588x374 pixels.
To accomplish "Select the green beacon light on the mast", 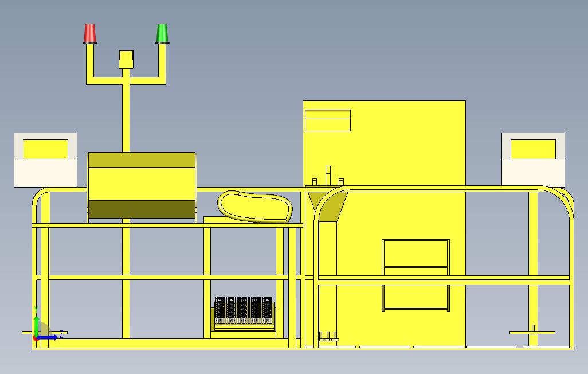I will (162, 33).
